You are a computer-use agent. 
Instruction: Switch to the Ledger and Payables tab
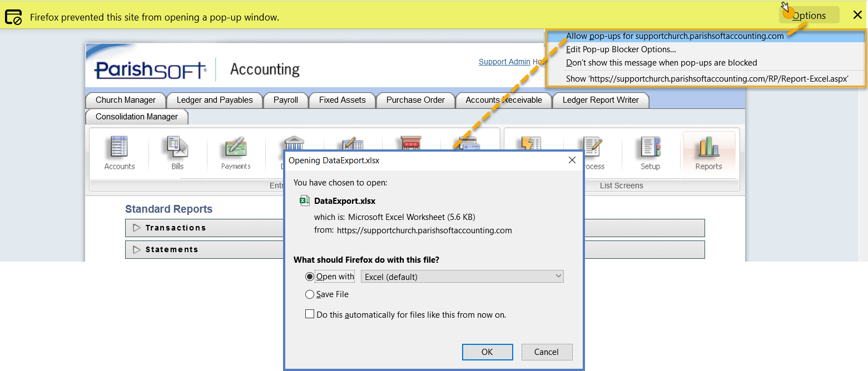click(215, 100)
